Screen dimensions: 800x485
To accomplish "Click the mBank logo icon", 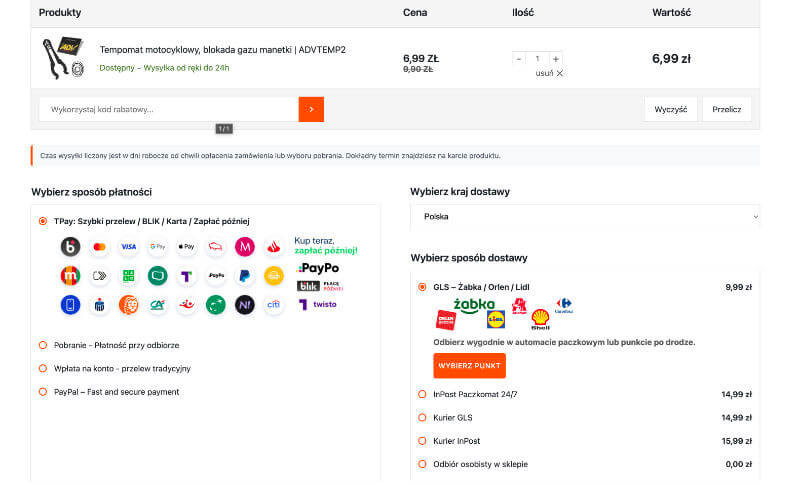I will pyautogui.click(x=70, y=276).
